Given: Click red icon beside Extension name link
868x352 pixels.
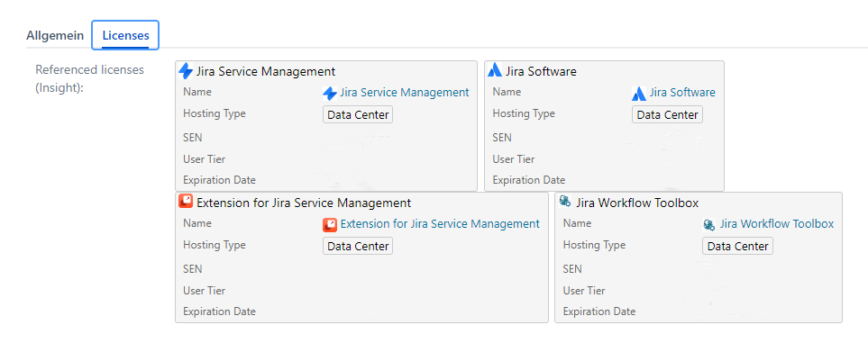Looking at the screenshot, I should click(329, 225).
